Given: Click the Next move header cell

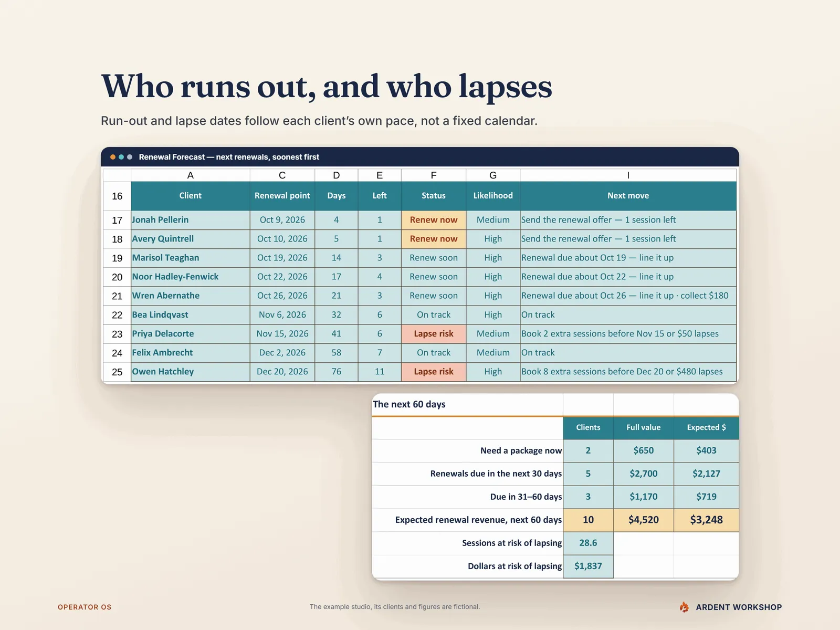Looking at the screenshot, I should 628,196.
